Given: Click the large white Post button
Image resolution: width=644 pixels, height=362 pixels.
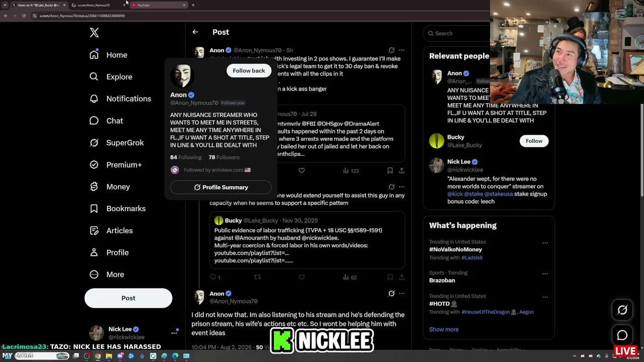Looking at the screenshot, I should pos(128,298).
